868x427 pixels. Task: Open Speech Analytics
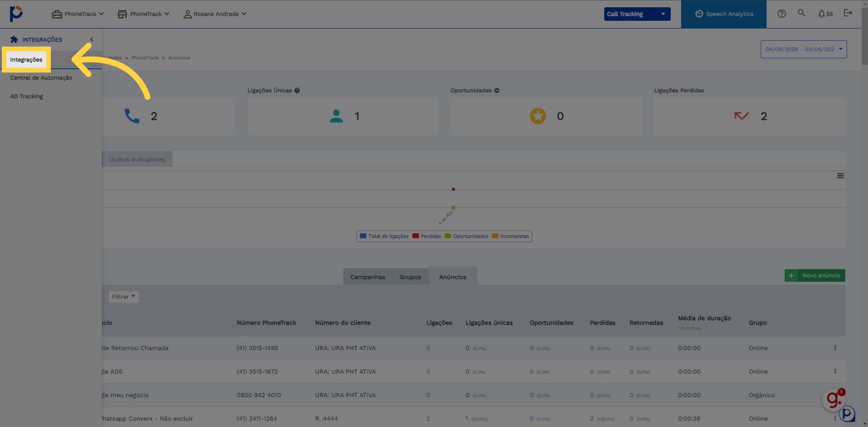point(724,14)
